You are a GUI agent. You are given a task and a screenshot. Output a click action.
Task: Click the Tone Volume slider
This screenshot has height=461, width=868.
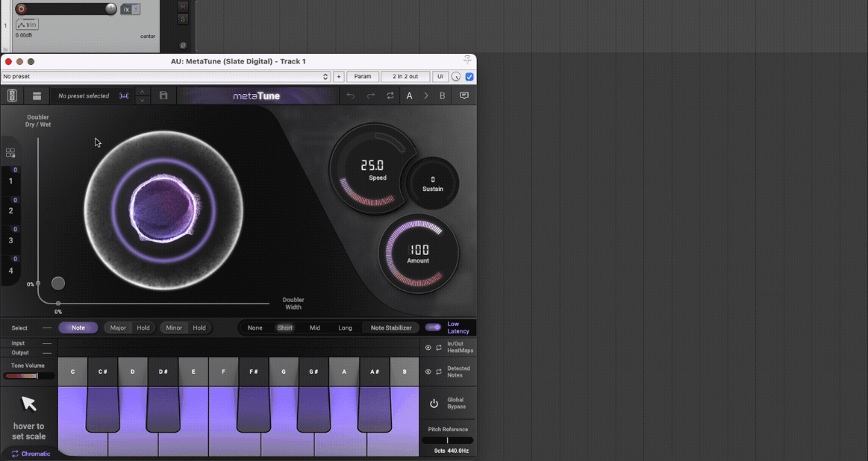(29, 376)
